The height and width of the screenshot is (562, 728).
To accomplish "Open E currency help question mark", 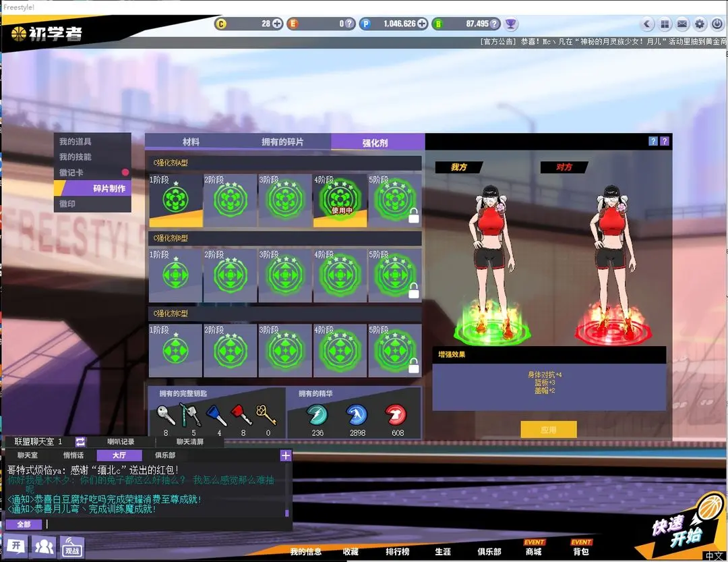I will pyautogui.click(x=350, y=24).
